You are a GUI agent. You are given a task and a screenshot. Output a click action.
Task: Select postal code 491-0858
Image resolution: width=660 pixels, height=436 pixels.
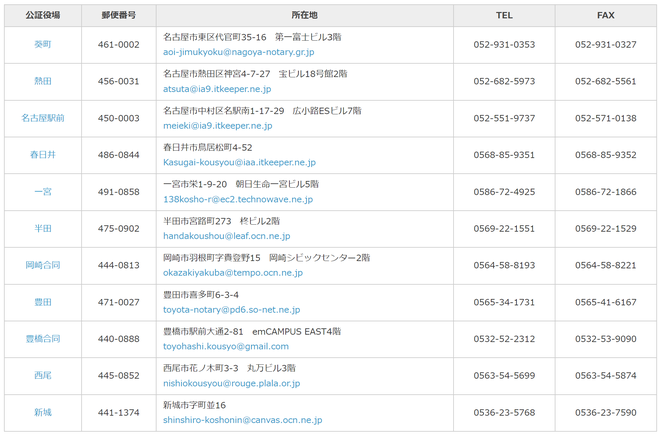(119, 192)
